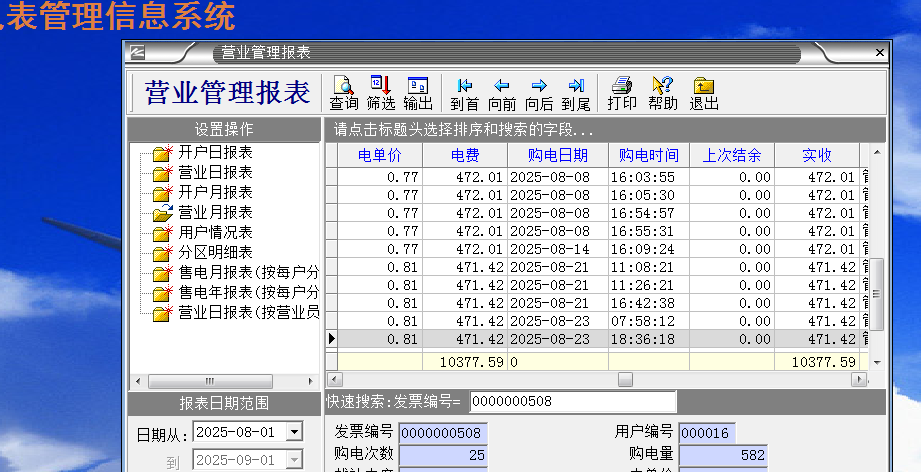The height and width of the screenshot is (472, 921).
Task: Jump to first record with 到首
Action: (465, 93)
